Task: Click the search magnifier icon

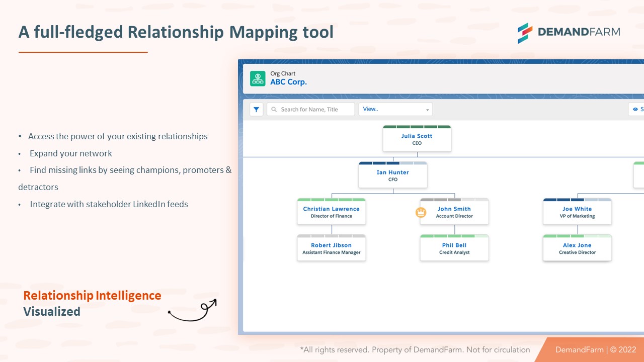Action: pos(273,109)
